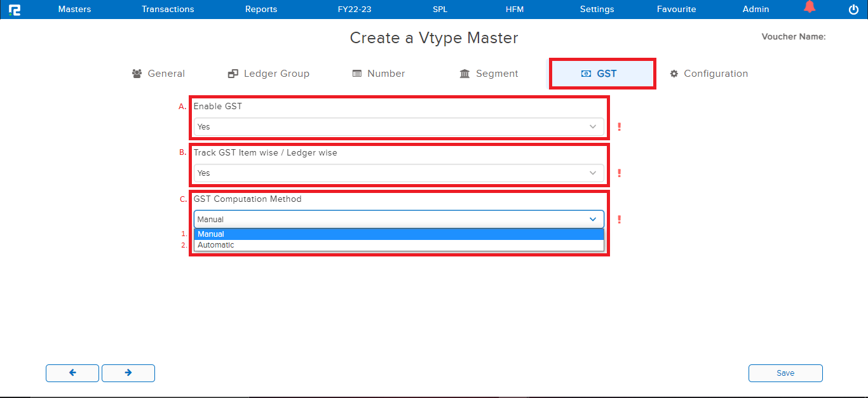Screen dimensions: 868x398
Task: Choose Manual from the dropdown list
Action: tap(398, 234)
